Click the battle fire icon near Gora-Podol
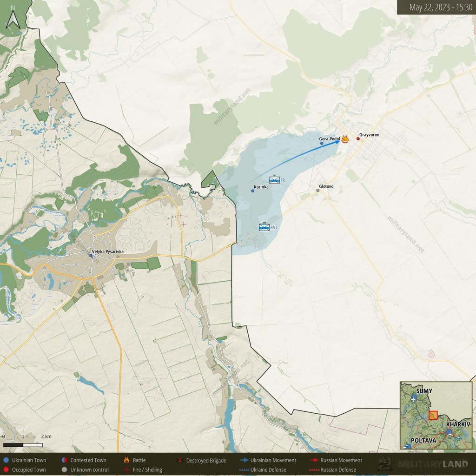The width and height of the screenshot is (476, 476). (x=345, y=139)
